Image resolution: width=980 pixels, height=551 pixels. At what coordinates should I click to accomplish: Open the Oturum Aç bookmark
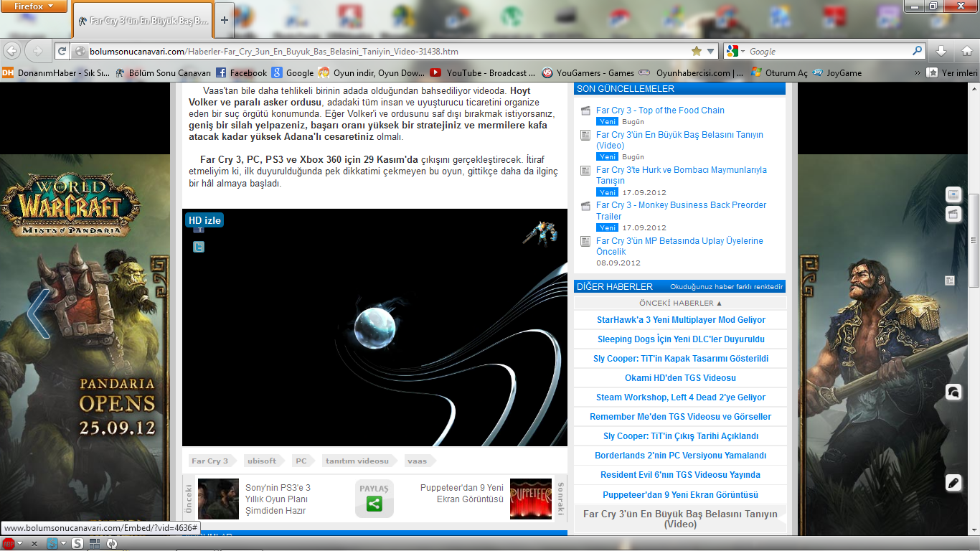pos(780,72)
